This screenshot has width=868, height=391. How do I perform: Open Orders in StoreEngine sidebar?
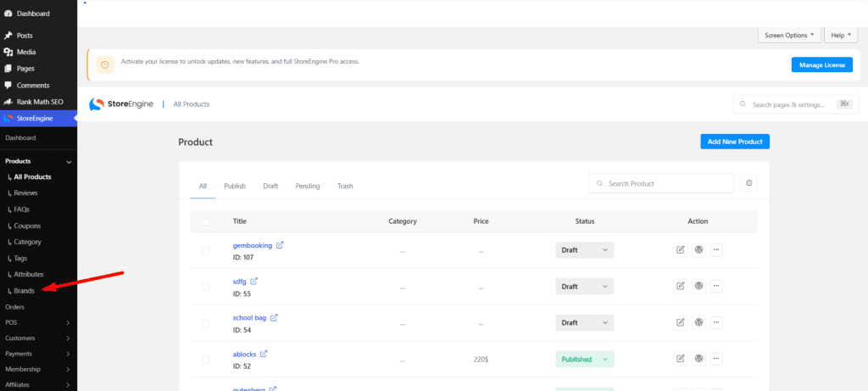click(15, 307)
